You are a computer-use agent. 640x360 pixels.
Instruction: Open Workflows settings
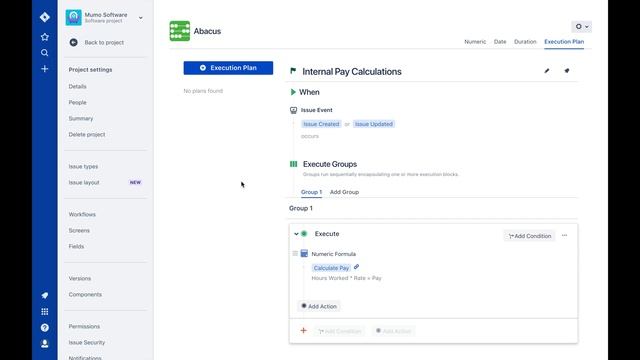coord(82,214)
